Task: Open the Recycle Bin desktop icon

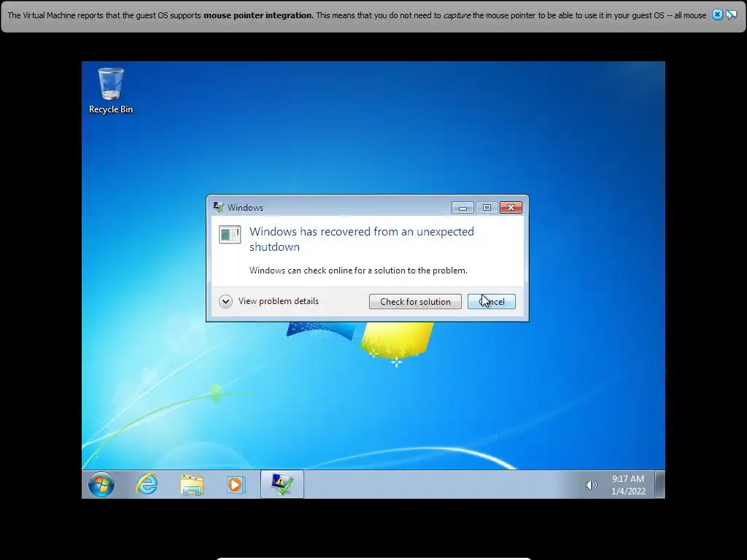Action: (111, 90)
